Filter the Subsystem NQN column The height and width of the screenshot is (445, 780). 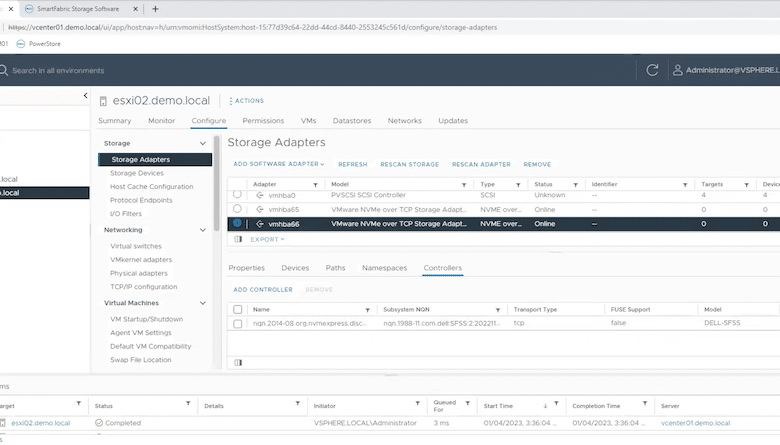pyautogui.click(x=497, y=310)
